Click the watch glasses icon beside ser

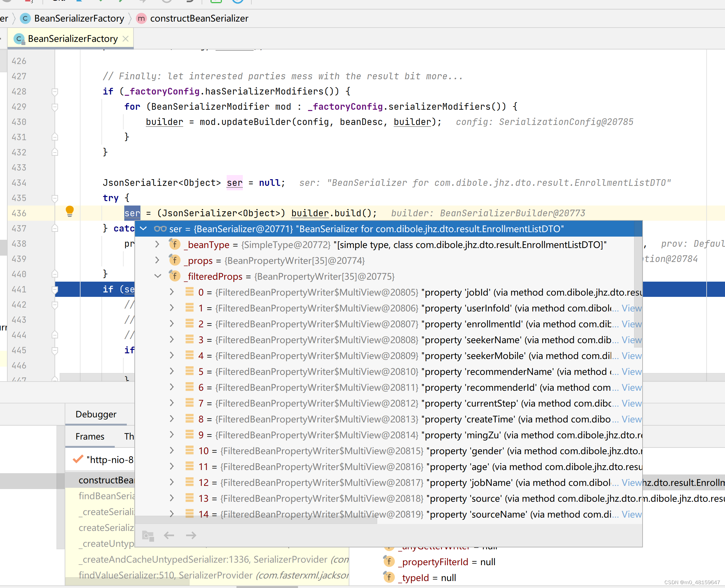160,229
